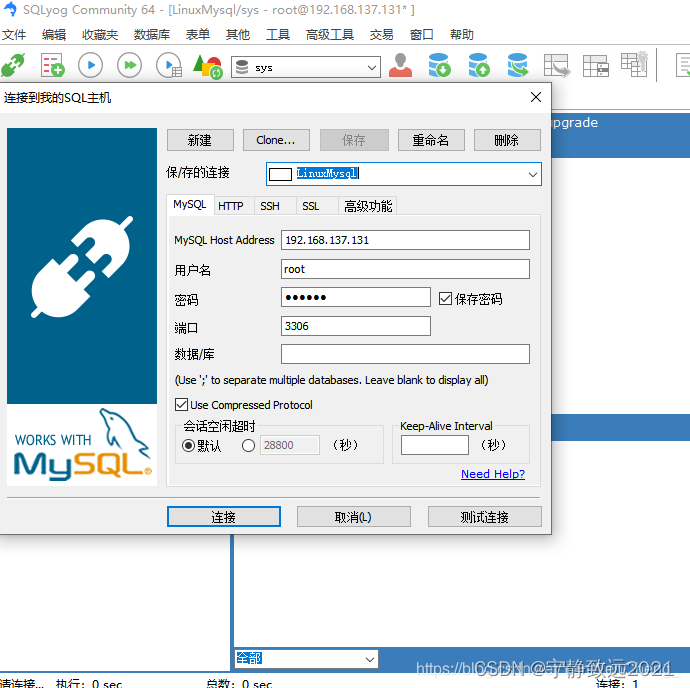Click the Keep-Alive Interval field
Image resolution: width=690 pixels, height=688 pixels.
tap(435, 445)
